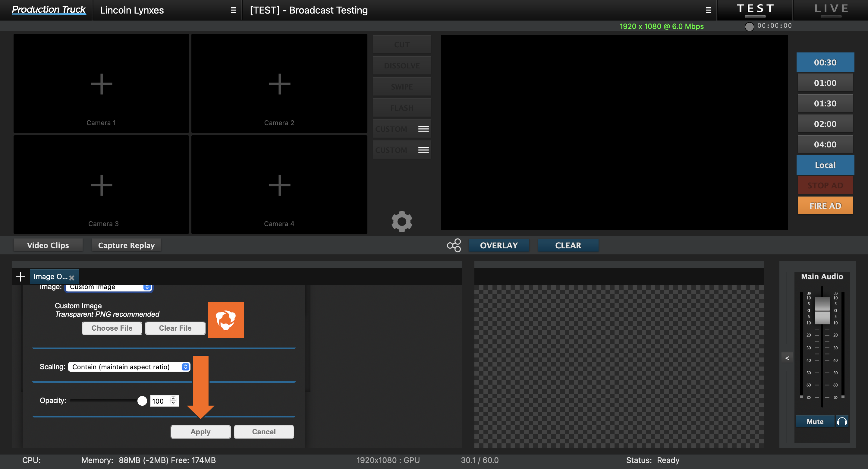Add a source to Camera 2
The height and width of the screenshot is (469, 868).
tap(279, 83)
